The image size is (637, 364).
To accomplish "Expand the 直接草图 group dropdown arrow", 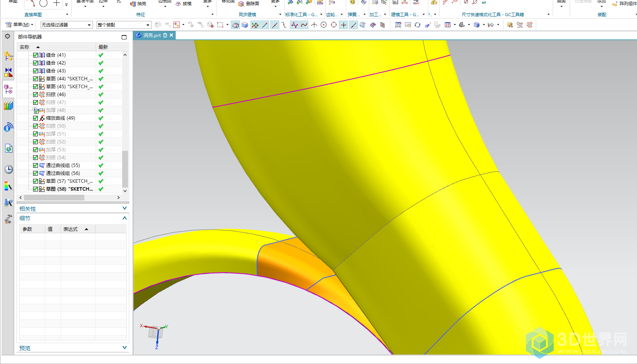I will coord(67,15).
